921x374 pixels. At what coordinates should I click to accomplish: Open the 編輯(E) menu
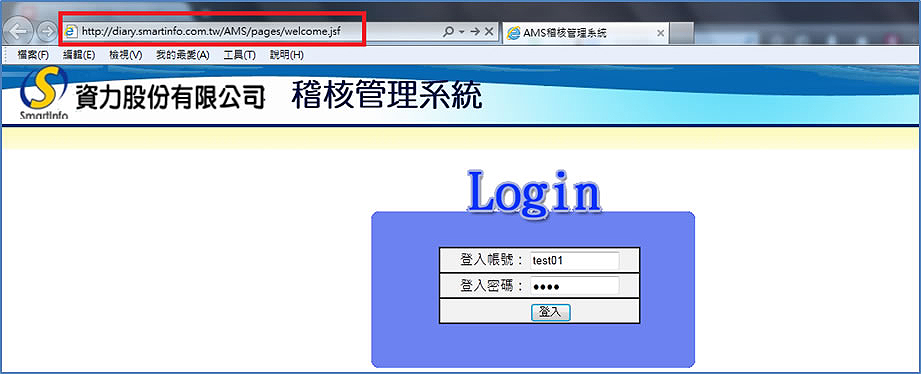79,55
